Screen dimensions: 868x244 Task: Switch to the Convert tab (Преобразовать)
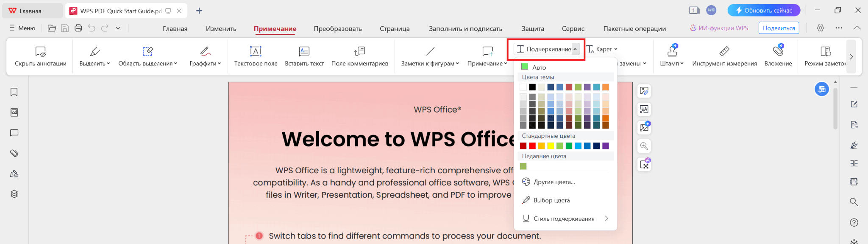click(337, 28)
